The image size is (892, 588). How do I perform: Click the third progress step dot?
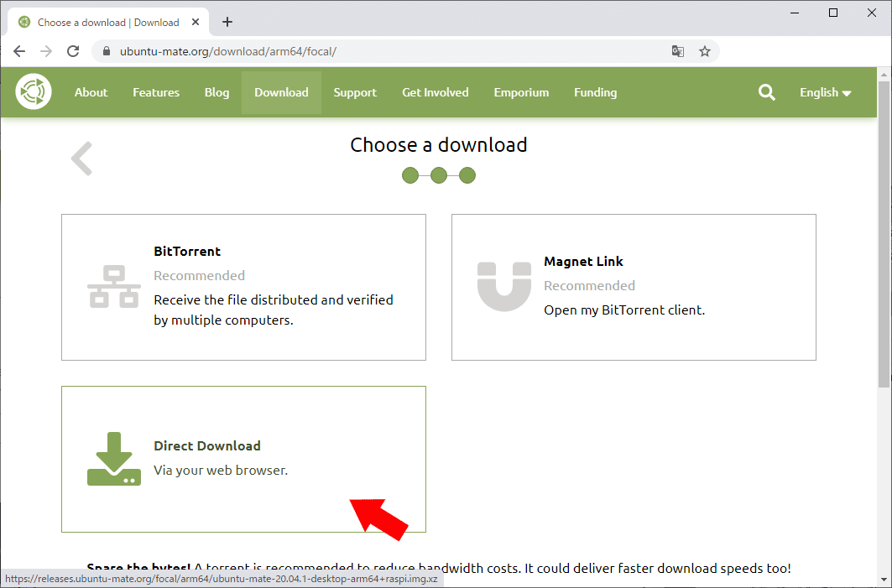[x=467, y=175]
